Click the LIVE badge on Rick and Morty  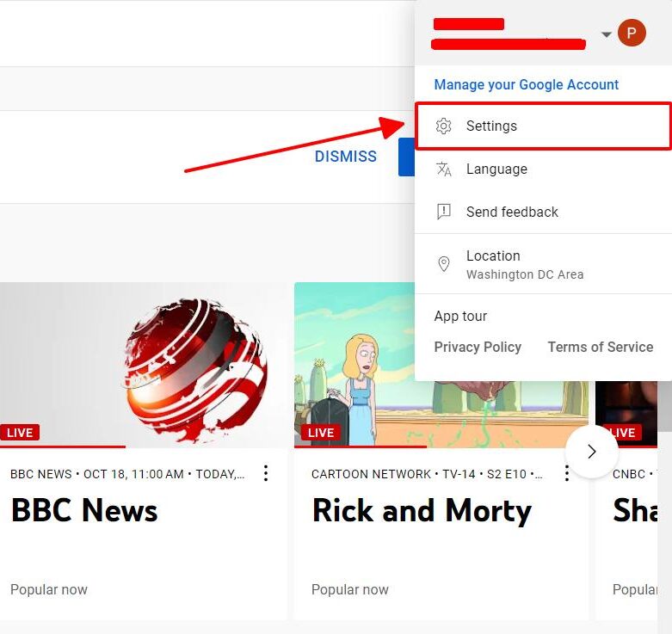coord(321,432)
